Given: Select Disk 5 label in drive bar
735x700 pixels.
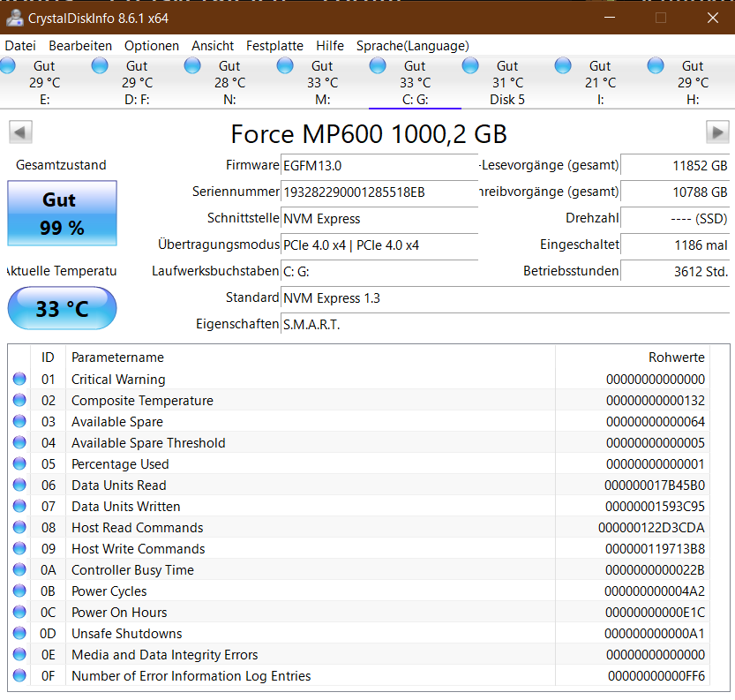Looking at the screenshot, I should coord(507,100).
